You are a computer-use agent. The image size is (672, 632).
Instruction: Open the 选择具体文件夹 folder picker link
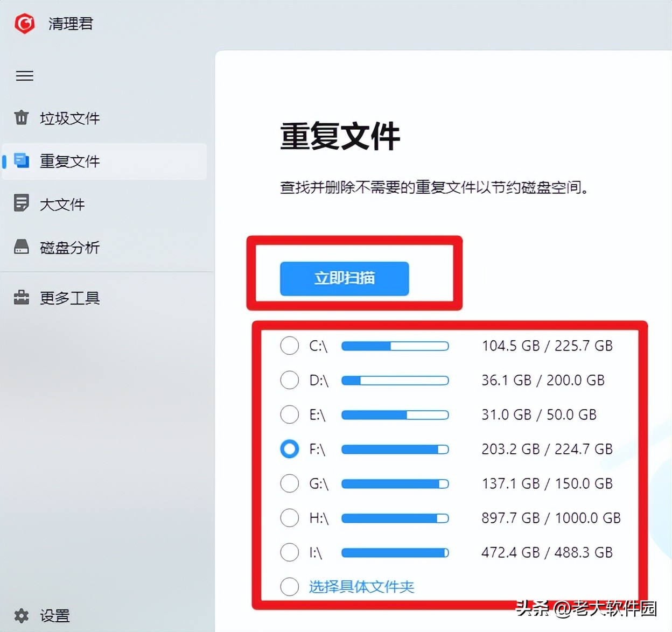click(x=361, y=587)
